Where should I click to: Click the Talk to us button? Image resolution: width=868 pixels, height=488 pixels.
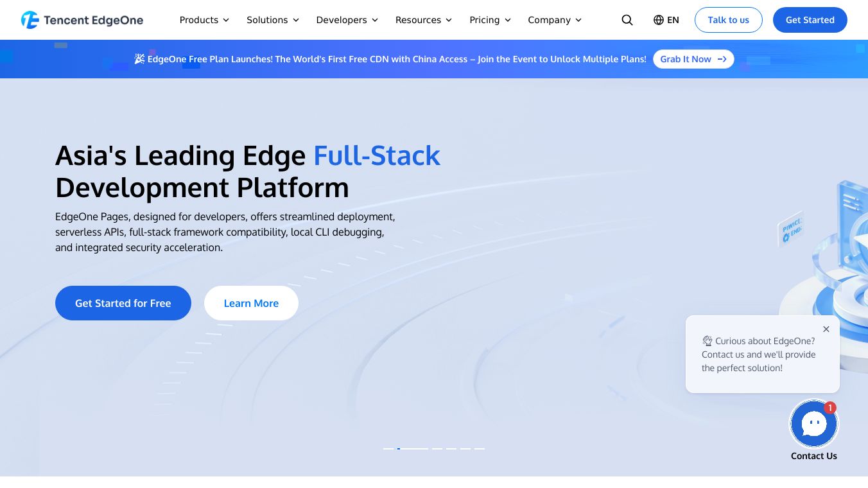pos(728,20)
